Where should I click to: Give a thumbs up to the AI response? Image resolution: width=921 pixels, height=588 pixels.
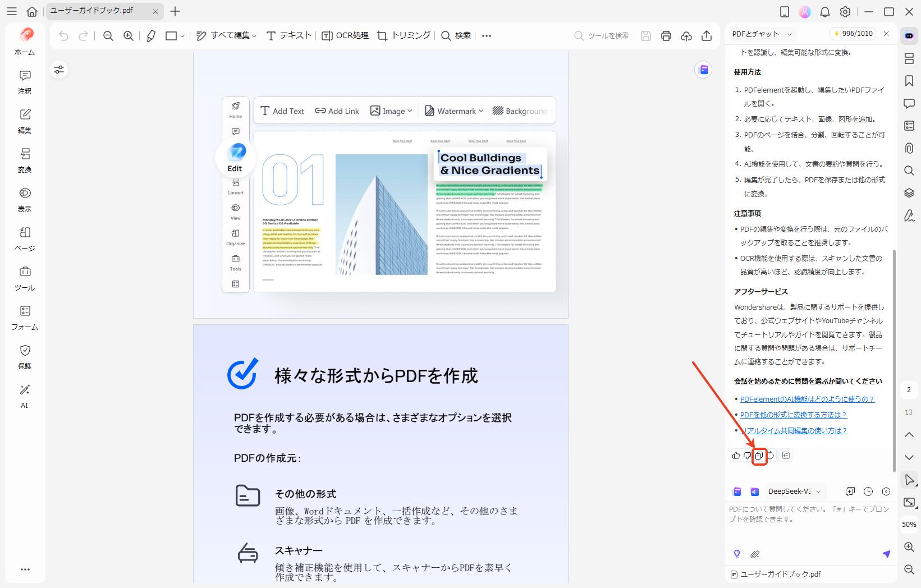(x=735, y=456)
